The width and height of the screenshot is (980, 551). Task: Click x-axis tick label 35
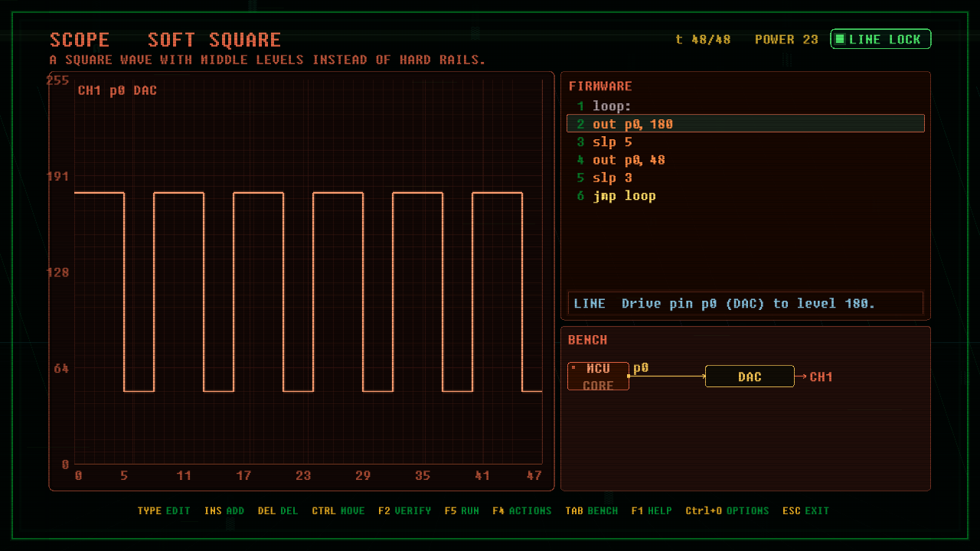tap(423, 475)
